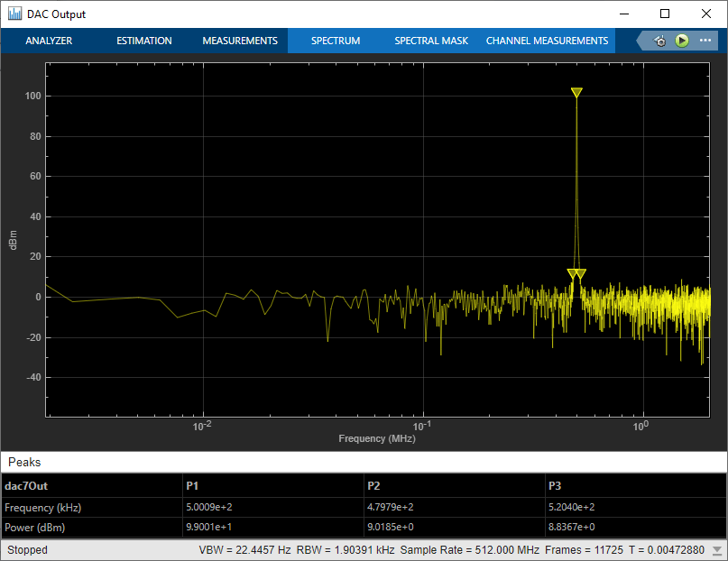The height and width of the screenshot is (561, 728).
Task: Click the RBW = 1.90391 kHz status entry
Action: point(346,550)
